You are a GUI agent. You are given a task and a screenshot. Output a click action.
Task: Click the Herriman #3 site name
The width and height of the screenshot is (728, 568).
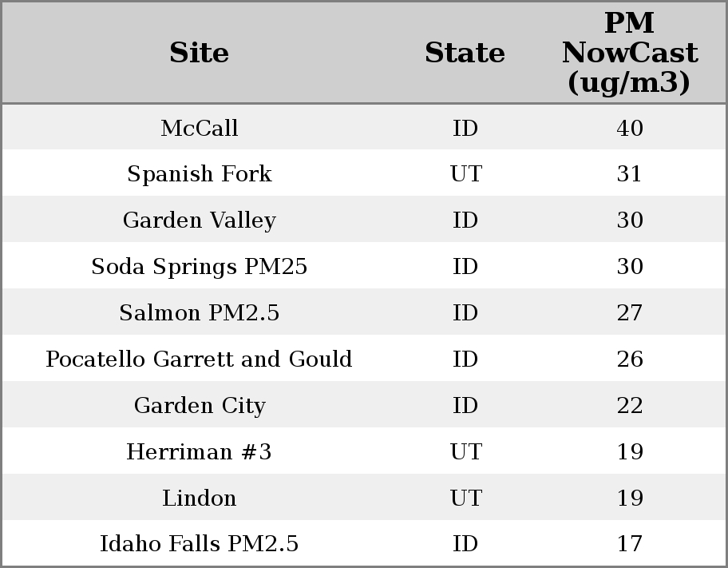(x=199, y=452)
